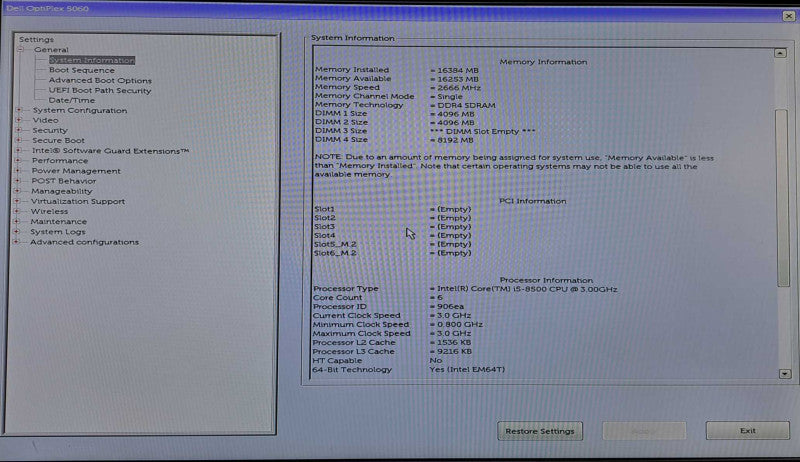Image resolution: width=800 pixels, height=462 pixels.
Task: Click the Processor L3 Cache row
Action: click(392, 351)
